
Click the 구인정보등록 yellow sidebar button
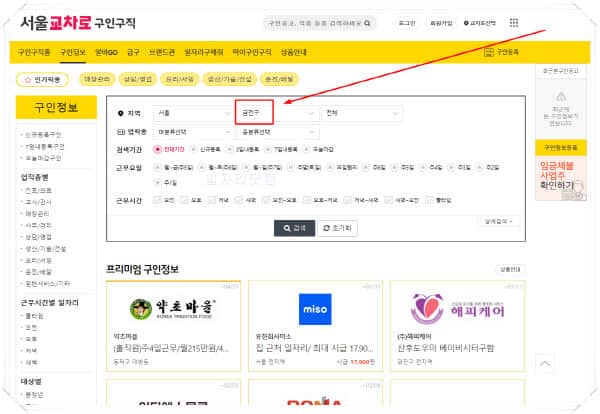coord(561,148)
